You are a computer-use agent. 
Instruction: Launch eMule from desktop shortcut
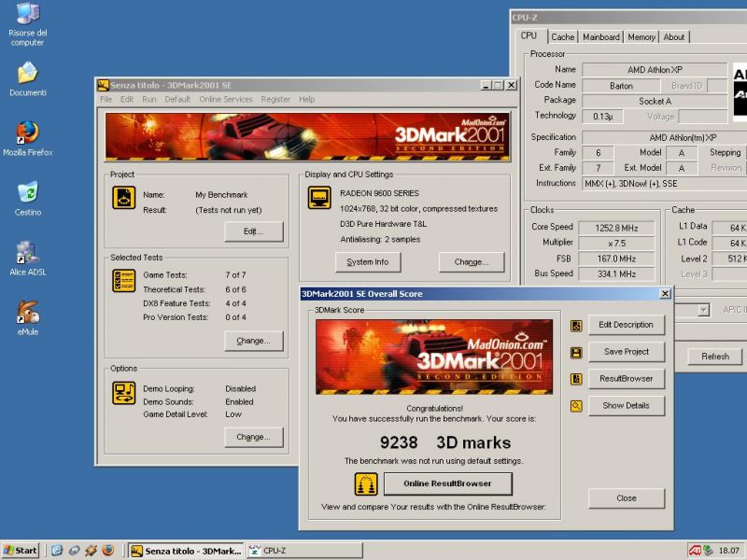(x=28, y=318)
